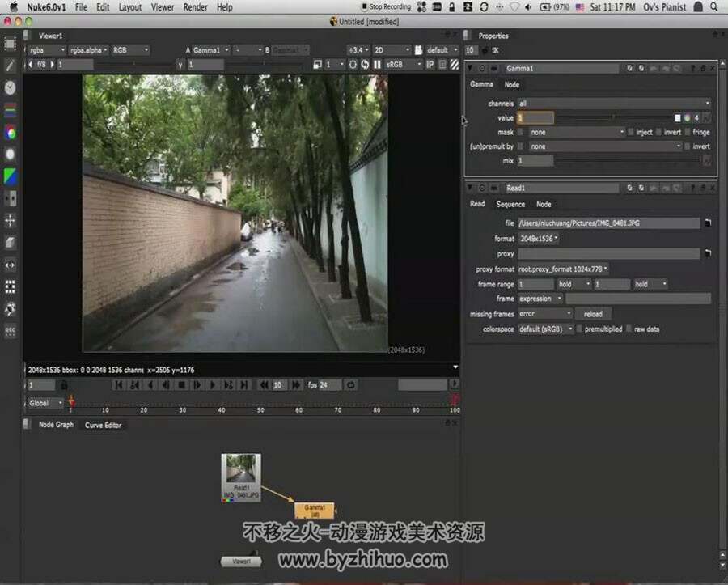Open Gamma1 node help question icon
Viewport: 728px width, 585px height.
click(x=692, y=68)
